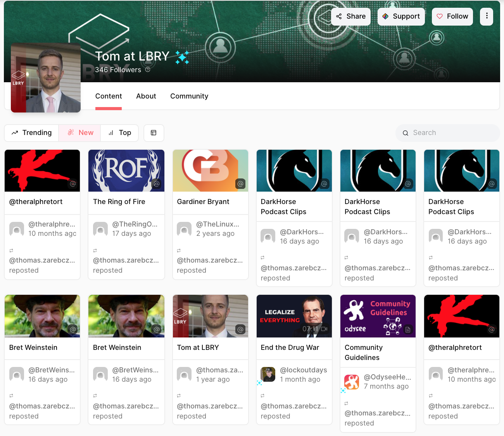Open @TheRingO... channel link

pos(135,224)
